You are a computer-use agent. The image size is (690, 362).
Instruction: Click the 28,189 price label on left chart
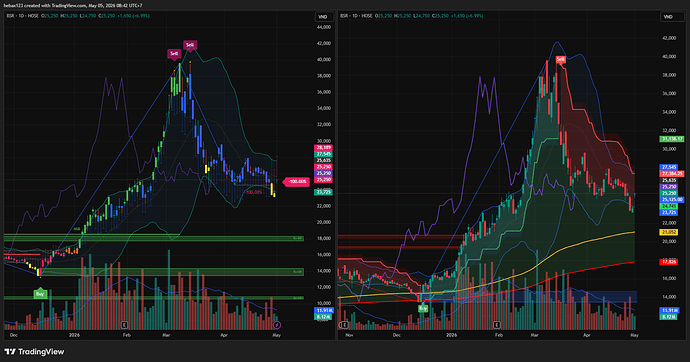coord(323,148)
